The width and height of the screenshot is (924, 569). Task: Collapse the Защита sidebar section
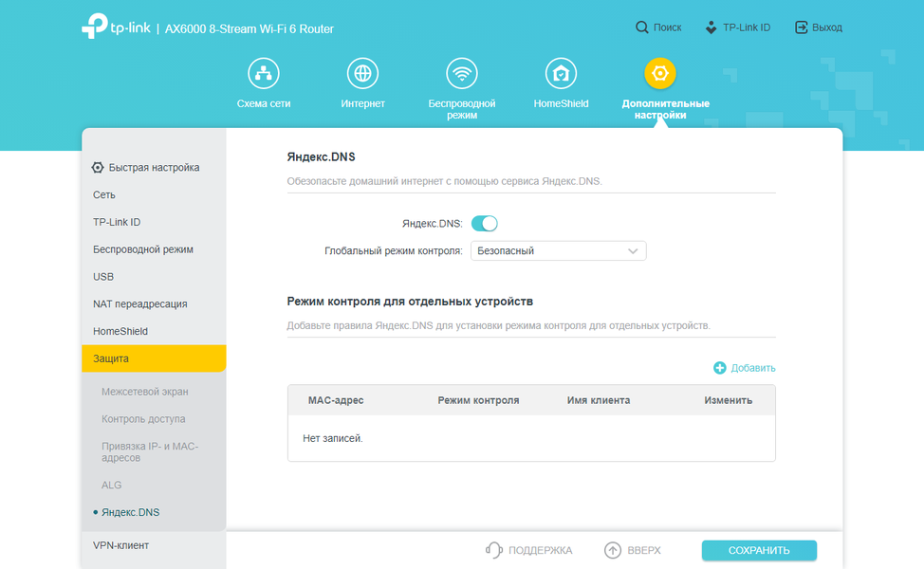click(x=154, y=358)
